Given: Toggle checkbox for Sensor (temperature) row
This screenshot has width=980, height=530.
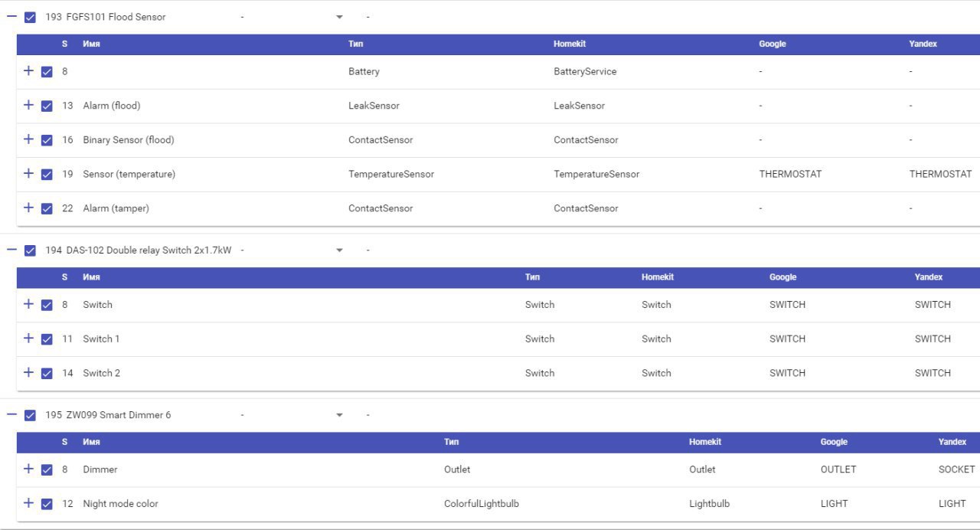Looking at the screenshot, I should point(47,175).
